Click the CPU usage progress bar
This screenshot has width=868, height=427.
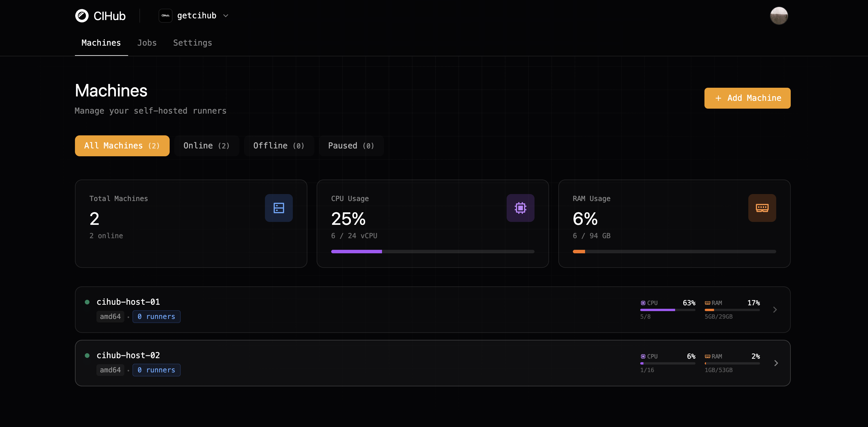[x=433, y=252]
